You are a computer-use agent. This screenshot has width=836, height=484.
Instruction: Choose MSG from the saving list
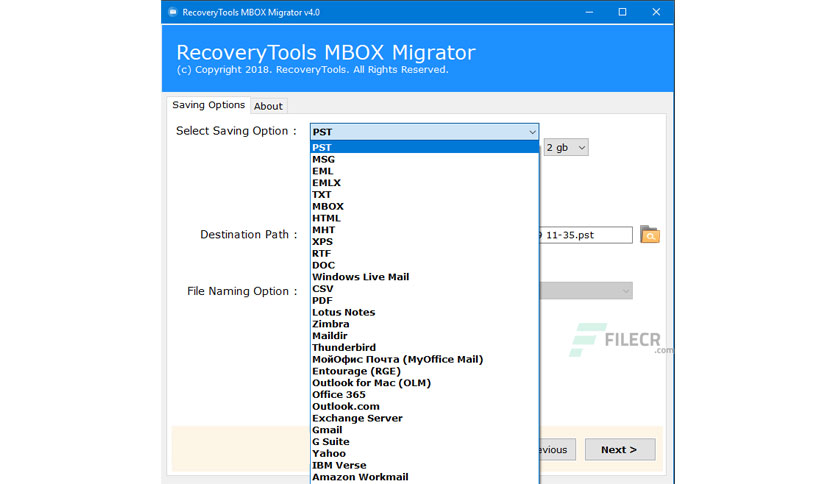pyautogui.click(x=424, y=159)
